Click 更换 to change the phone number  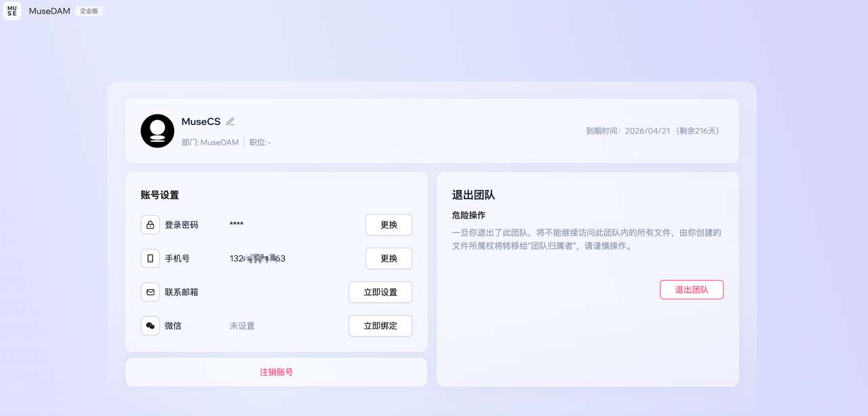point(389,258)
